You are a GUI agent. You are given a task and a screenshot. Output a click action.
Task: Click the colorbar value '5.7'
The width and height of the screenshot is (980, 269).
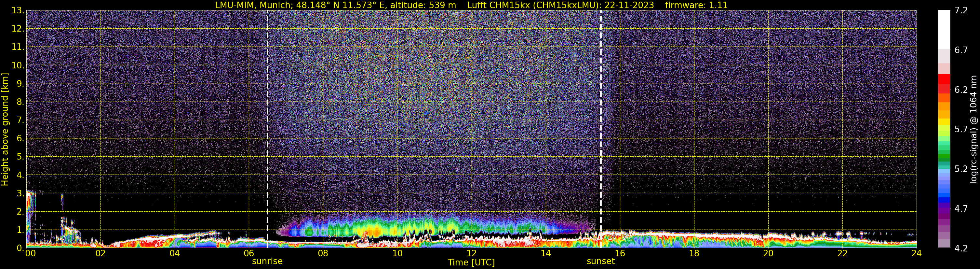click(x=961, y=129)
